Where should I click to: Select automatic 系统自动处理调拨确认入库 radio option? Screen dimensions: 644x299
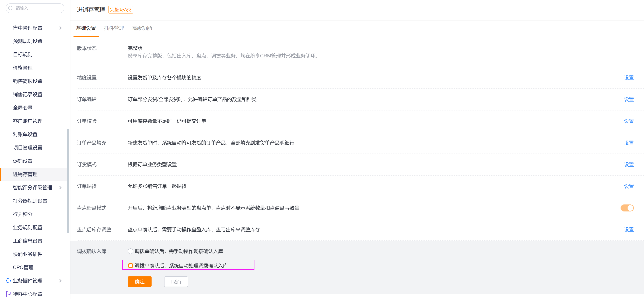tap(130, 266)
